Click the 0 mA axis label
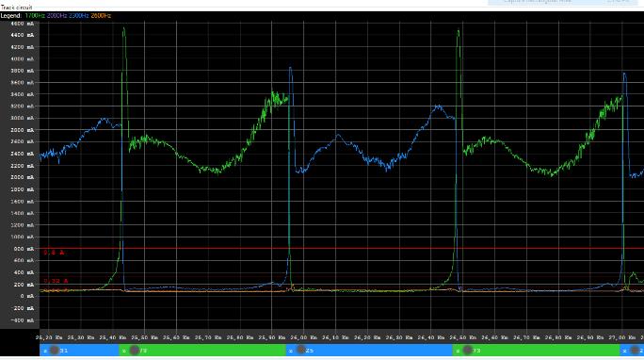The height and width of the screenshot is (360, 644). coord(27,296)
